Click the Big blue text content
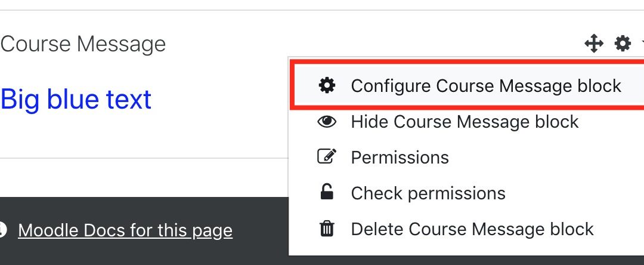The width and height of the screenshot is (644, 265). [x=76, y=99]
